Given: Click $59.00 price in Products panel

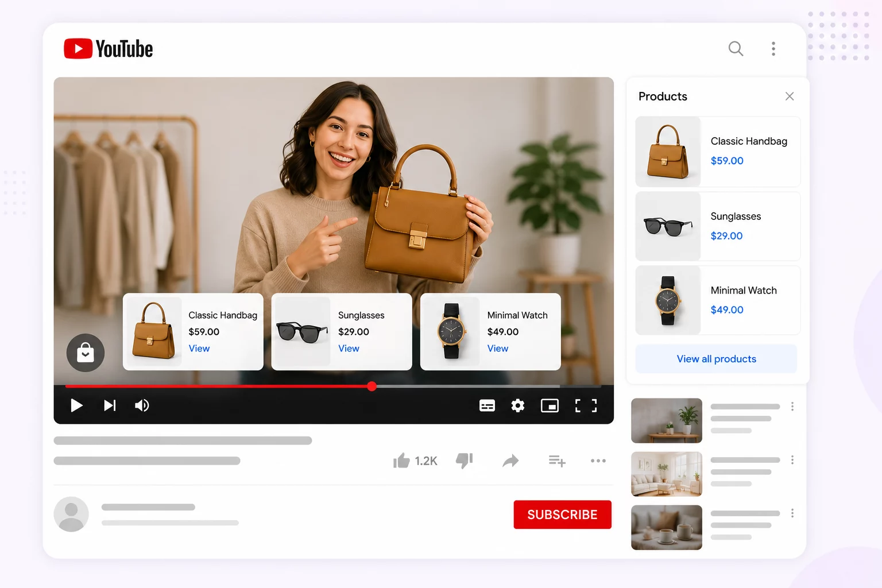Looking at the screenshot, I should tap(727, 161).
